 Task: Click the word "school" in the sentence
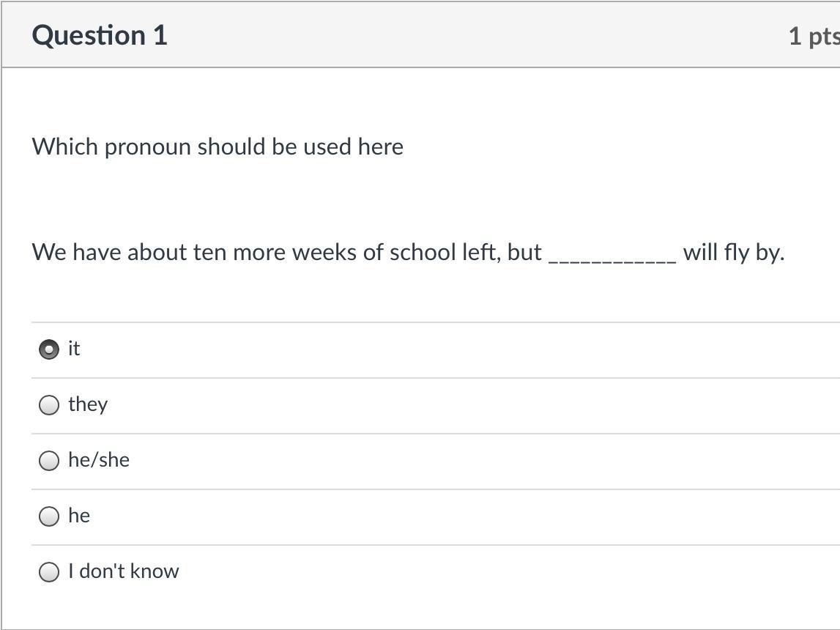click(423, 253)
